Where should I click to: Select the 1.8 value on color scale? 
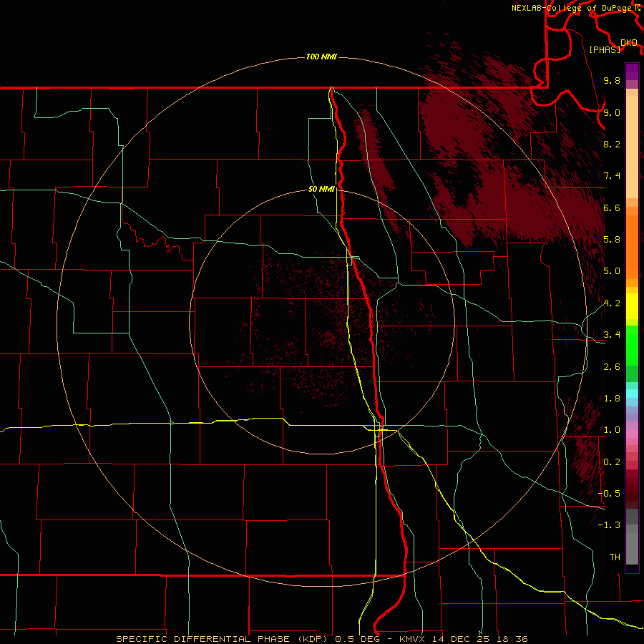pos(612,399)
